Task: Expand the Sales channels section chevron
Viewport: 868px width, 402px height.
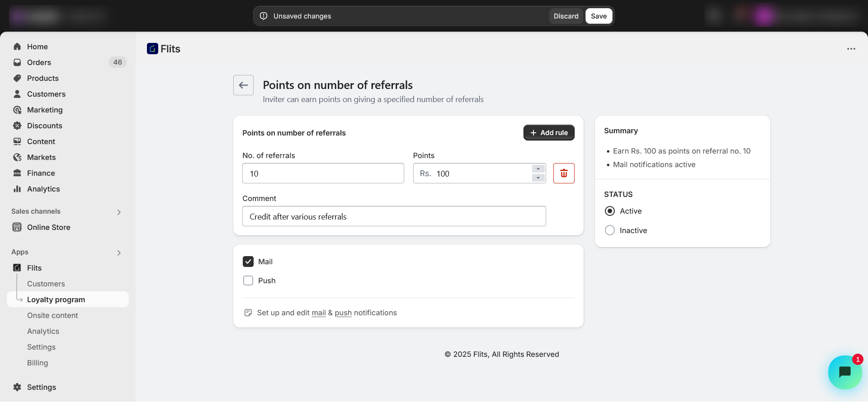Action: point(119,212)
